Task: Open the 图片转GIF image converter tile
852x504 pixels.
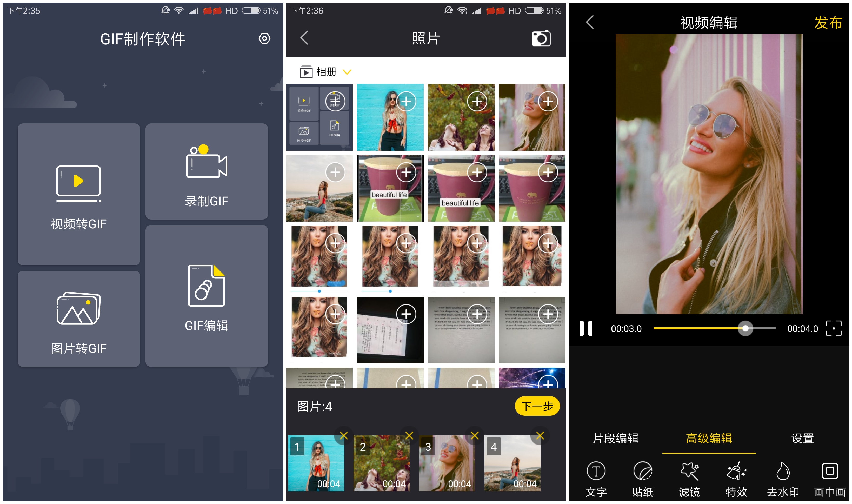Action: tap(79, 319)
